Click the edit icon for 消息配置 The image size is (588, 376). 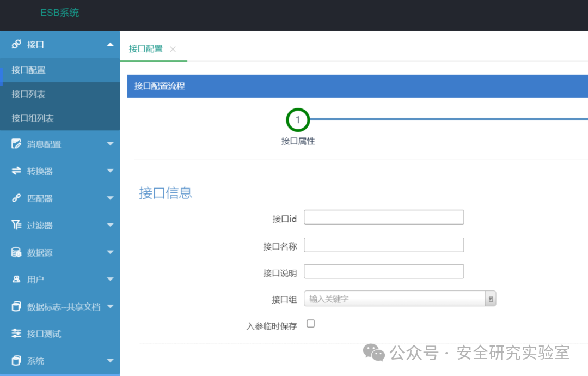pos(16,144)
